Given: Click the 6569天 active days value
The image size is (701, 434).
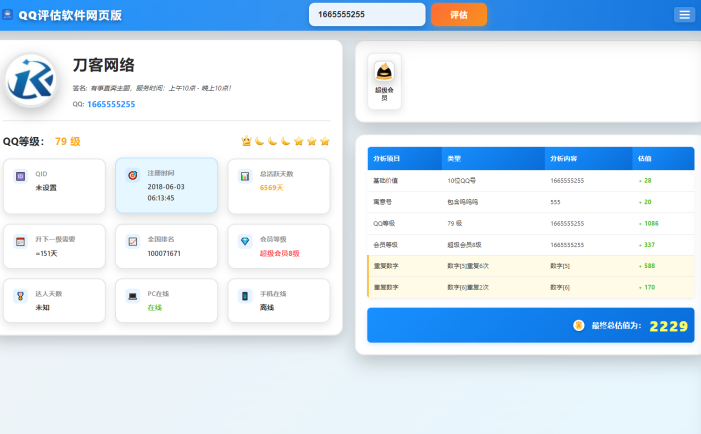Looking at the screenshot, I should point(271,188).
